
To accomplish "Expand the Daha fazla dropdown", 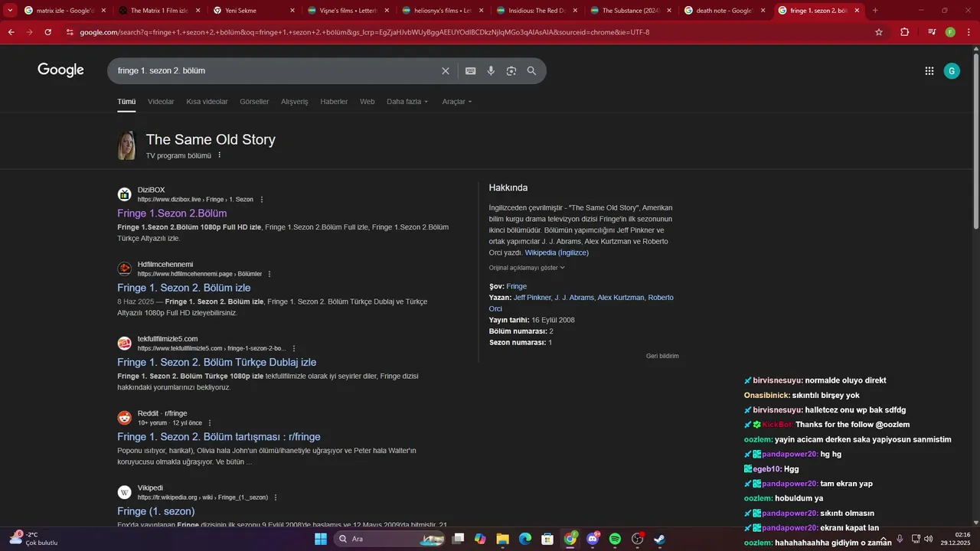I will (x=407, y=102).
